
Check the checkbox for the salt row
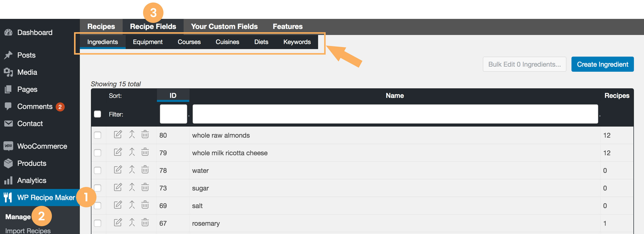(x=98, y=205)
